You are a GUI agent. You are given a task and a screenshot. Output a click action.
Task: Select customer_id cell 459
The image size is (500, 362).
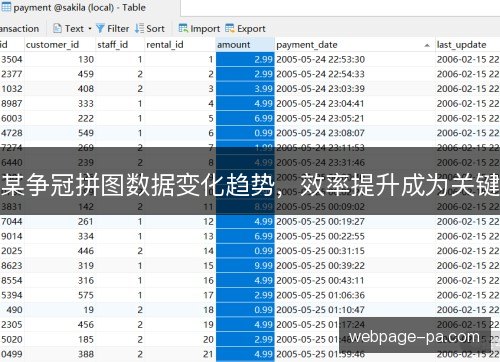pyautogui.click(x=60, y=74)
